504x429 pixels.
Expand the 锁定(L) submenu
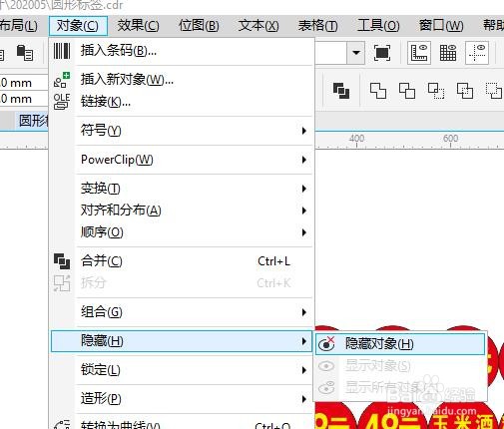click(182, 370)
